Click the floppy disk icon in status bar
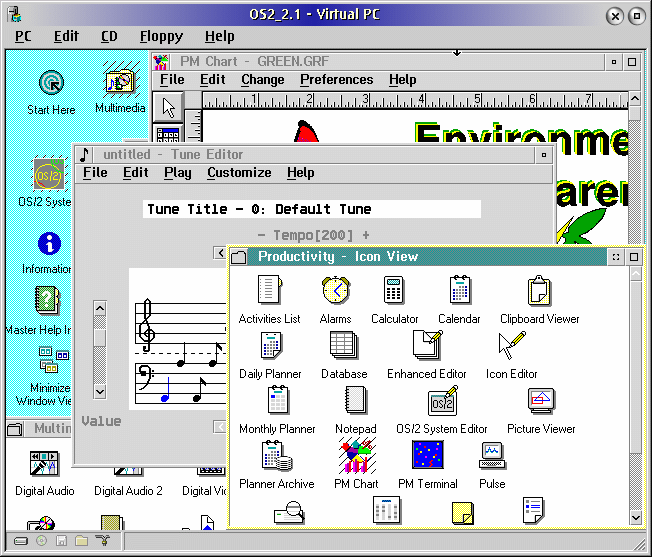Screen dimensions: 652x557 (62, 541)
